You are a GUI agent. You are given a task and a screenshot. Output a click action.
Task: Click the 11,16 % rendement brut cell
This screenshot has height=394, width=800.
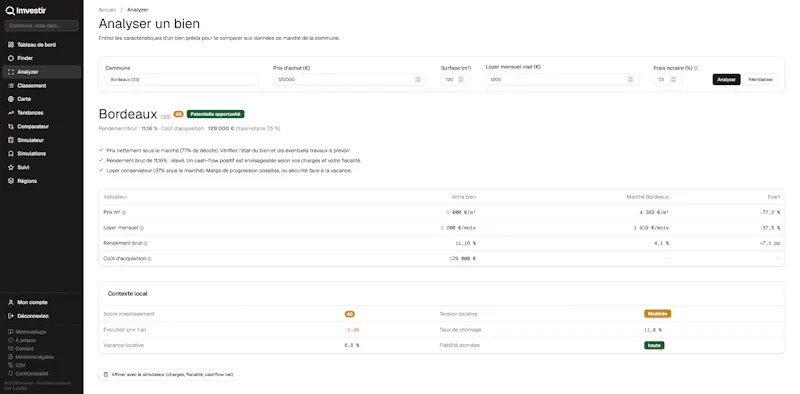pos(465,243)
